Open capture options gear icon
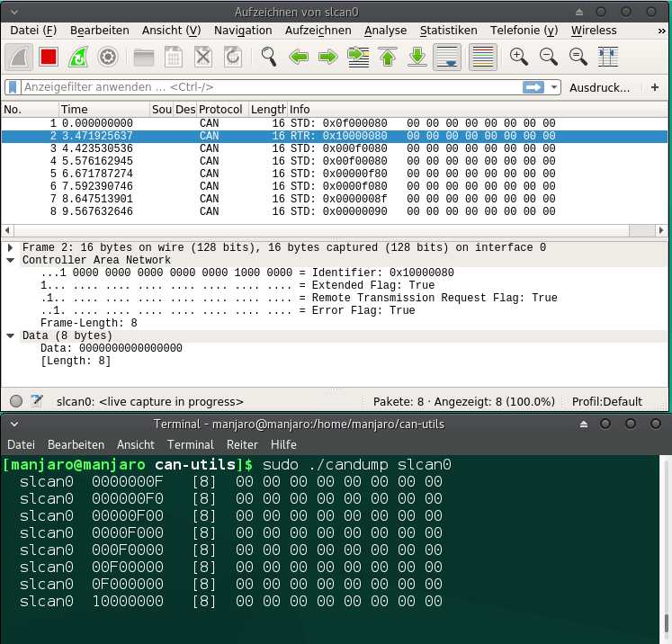The height and width of the screenshot is (644, 672). pyautogui.click(x=108, y=57)
